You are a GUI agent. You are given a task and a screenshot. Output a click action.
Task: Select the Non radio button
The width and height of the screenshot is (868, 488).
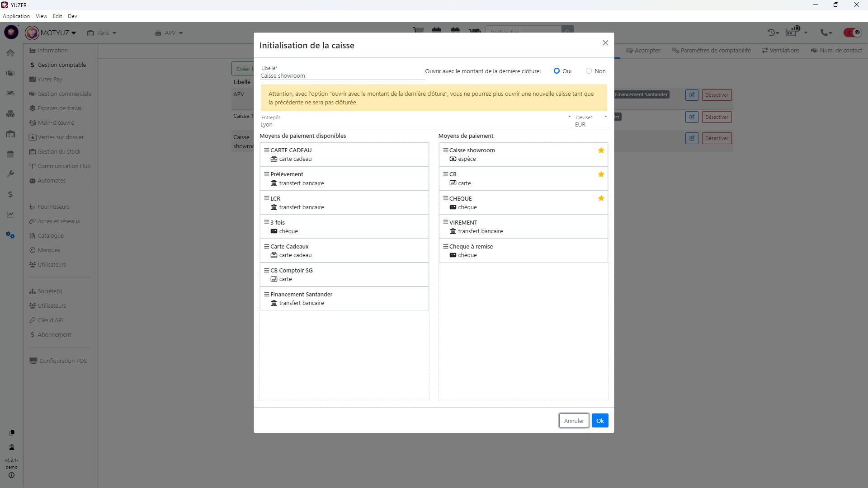point(589,71)
